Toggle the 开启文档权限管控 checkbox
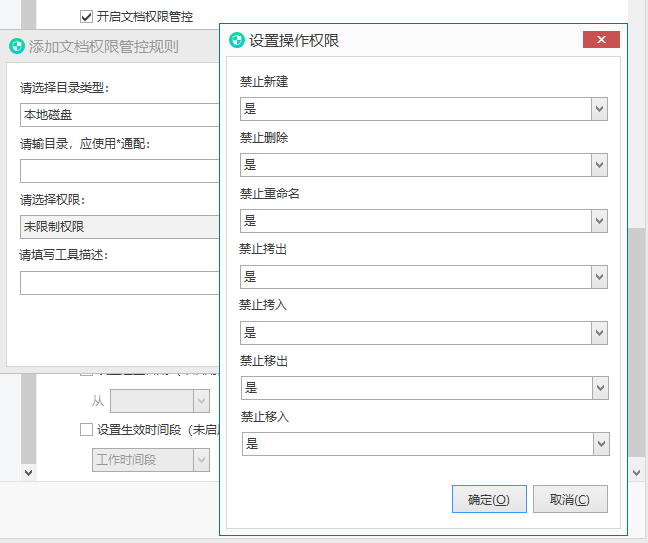Viewport: 648px width, 543px height. (86, 17)
